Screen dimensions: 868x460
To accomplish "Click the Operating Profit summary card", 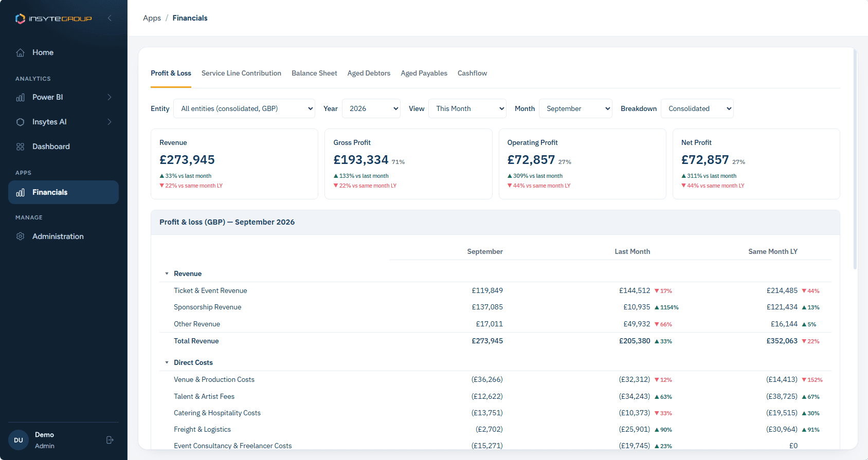I will coord(582,164).
